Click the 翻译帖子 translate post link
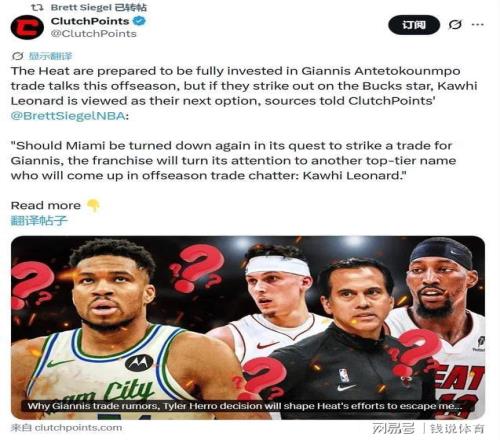500x440 pixels. pos(39,220)
